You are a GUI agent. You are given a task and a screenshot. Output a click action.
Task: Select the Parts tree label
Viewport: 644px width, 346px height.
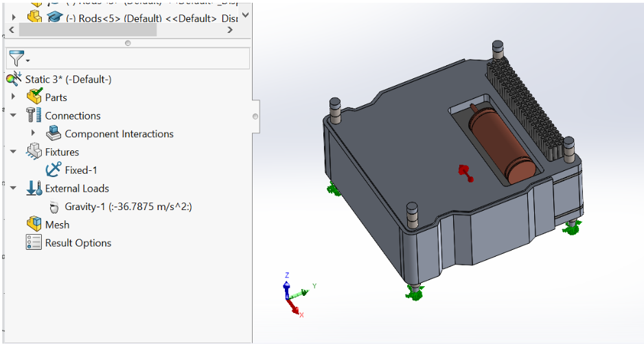56,97
